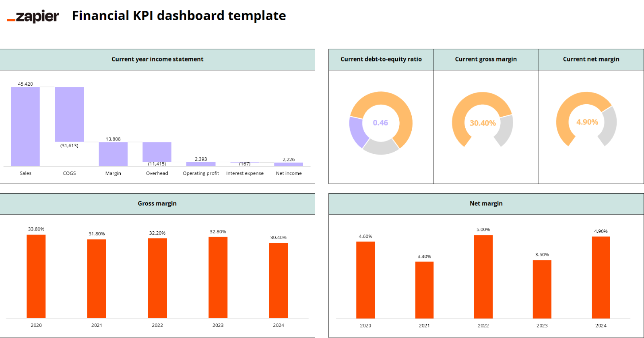Click the Operating profit bar
The image size is (644, 338).
tap(201, 164)
